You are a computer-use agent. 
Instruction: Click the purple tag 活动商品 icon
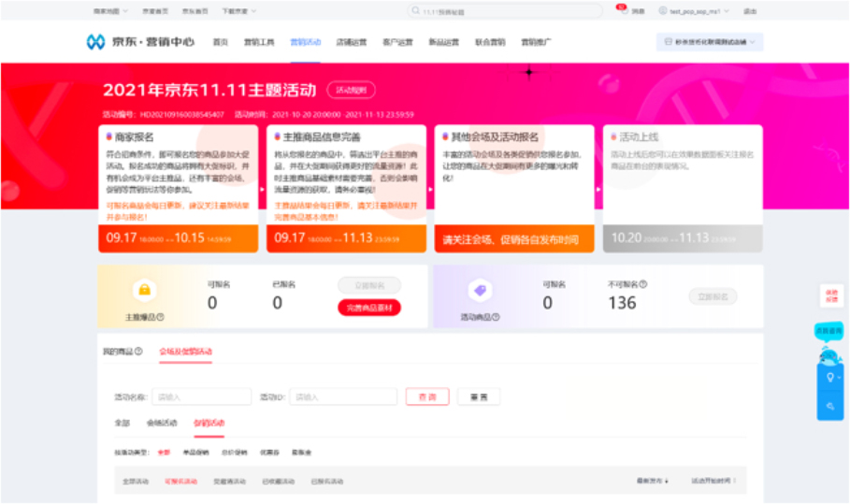(x=480, y=291)
